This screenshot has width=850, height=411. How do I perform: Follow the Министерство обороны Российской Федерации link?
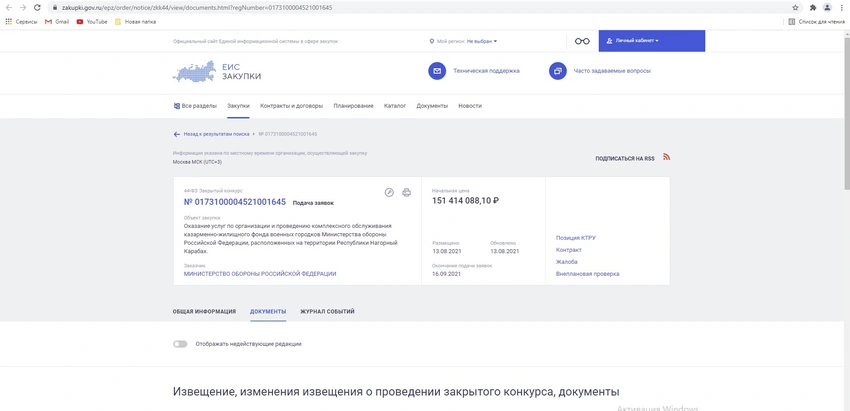[x=260, y=273]
